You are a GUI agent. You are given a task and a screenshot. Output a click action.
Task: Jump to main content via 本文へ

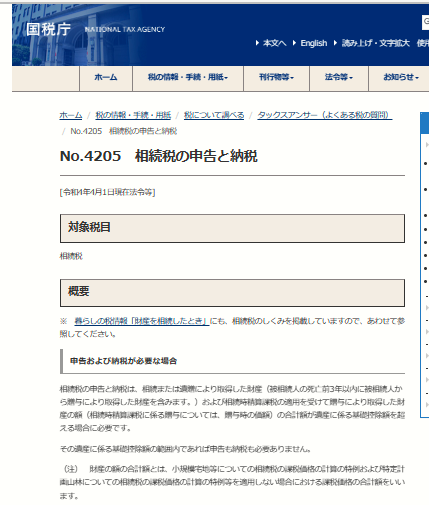point(275,43)
